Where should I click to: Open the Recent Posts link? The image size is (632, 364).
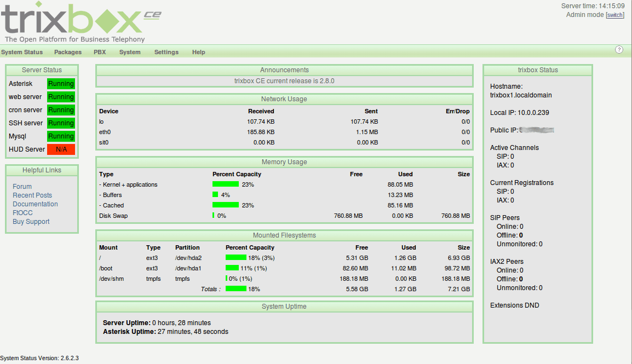pyautogui.click(x=32, y=195)
